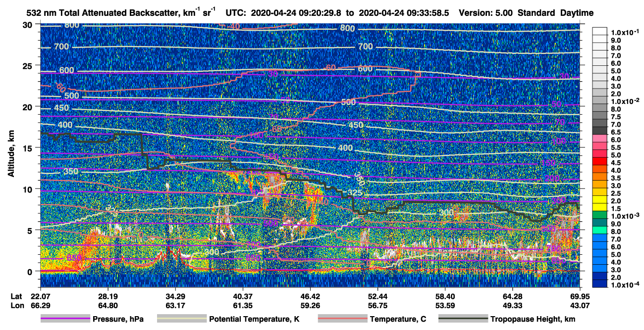Click the longitude value '43.07'
644x330 pixels.
point(580,305)
